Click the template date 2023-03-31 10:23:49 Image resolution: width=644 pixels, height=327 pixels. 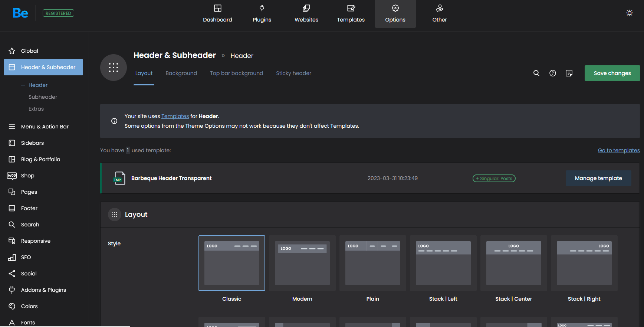392,178
